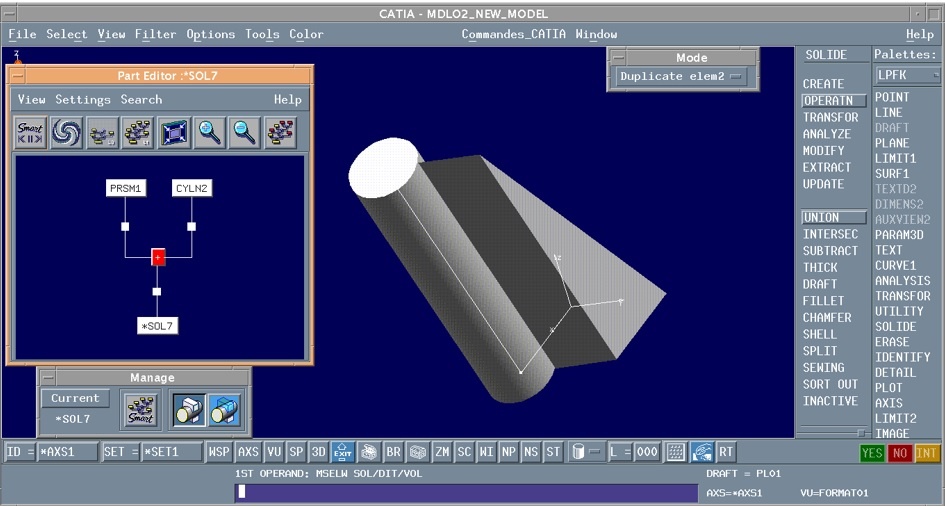Open the Search menu in Part Editor

(141, 99)
